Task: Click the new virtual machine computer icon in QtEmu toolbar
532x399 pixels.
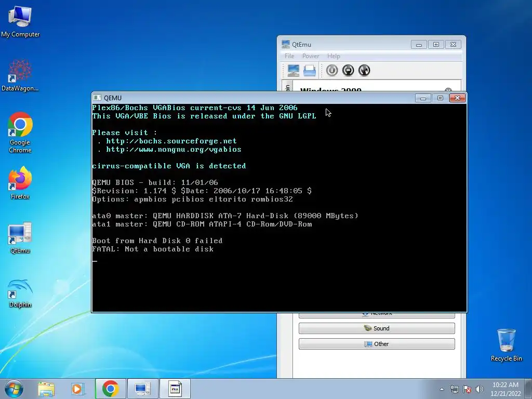Action: (293, 70)
